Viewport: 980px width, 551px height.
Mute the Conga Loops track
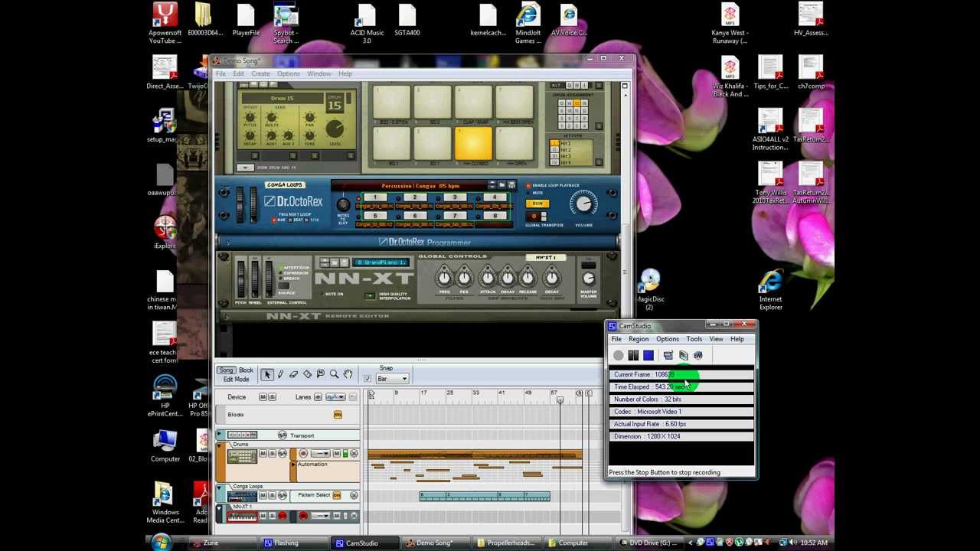point(263,495)
